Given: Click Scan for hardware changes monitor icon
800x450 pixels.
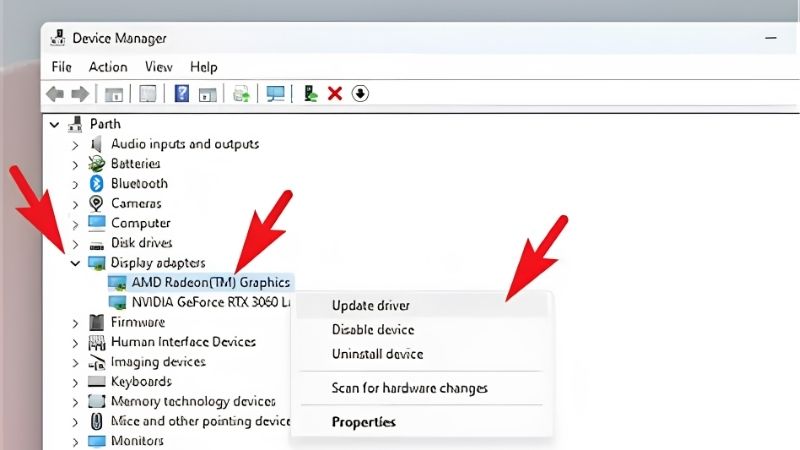Looking at the screenshot, I should click(x=276, y=94).
